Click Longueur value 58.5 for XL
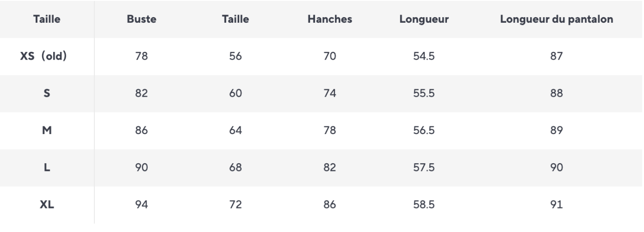The height and width of the screenshot is (232, 644). click(424, 205)
